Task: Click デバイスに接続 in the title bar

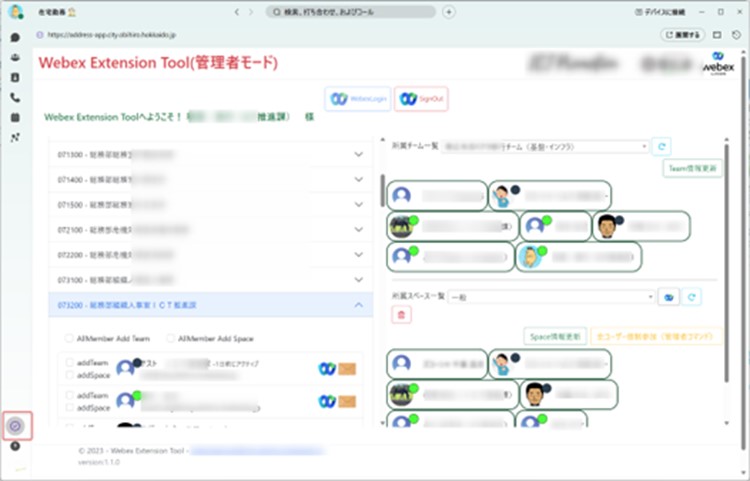Action: [x=660, y=12]
